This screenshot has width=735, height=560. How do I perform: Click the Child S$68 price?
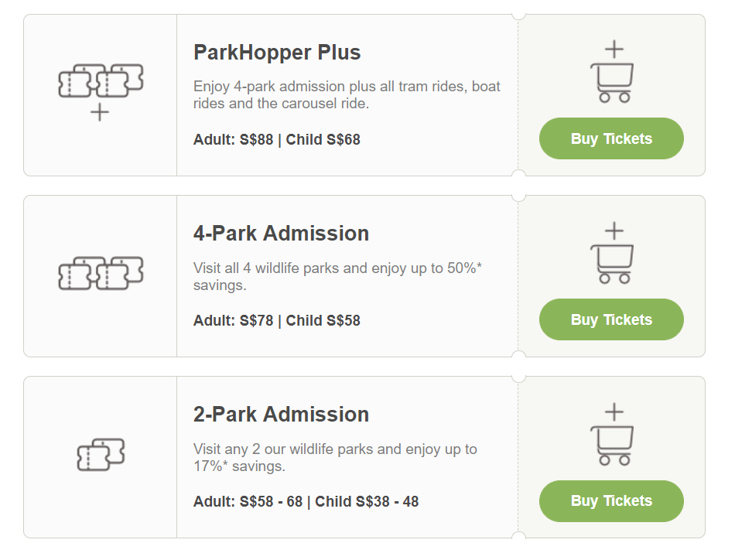[x=323, y=140]
